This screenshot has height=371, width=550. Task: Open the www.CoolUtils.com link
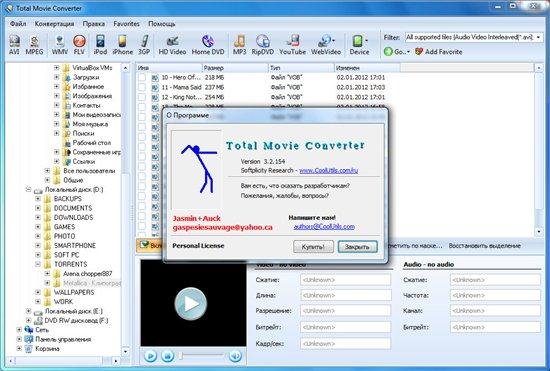[x=328, y=170]
